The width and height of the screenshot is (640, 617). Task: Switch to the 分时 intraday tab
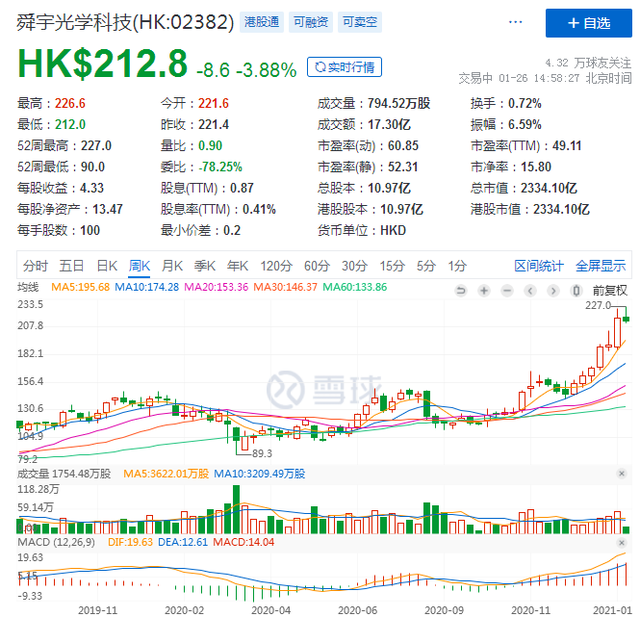[35, 266]
